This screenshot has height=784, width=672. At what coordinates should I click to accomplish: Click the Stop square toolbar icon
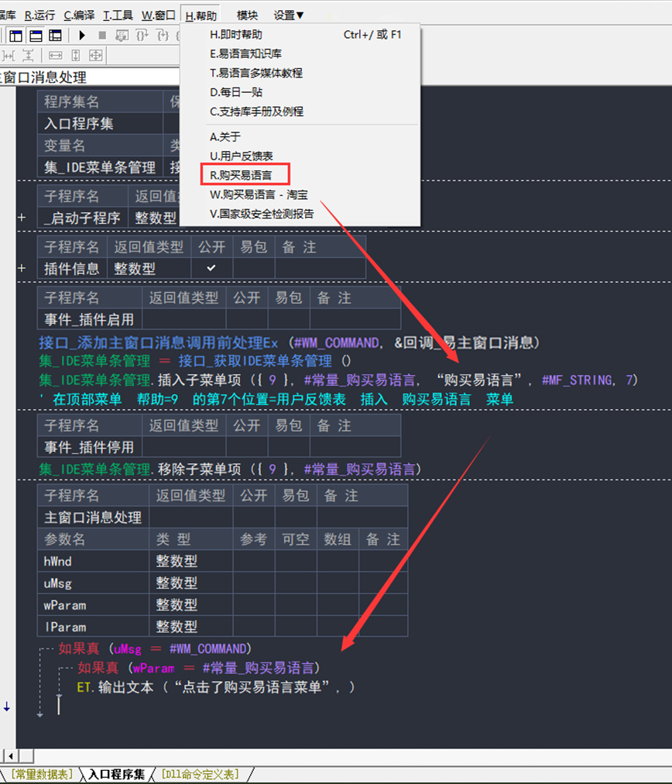tap(102, 36)
